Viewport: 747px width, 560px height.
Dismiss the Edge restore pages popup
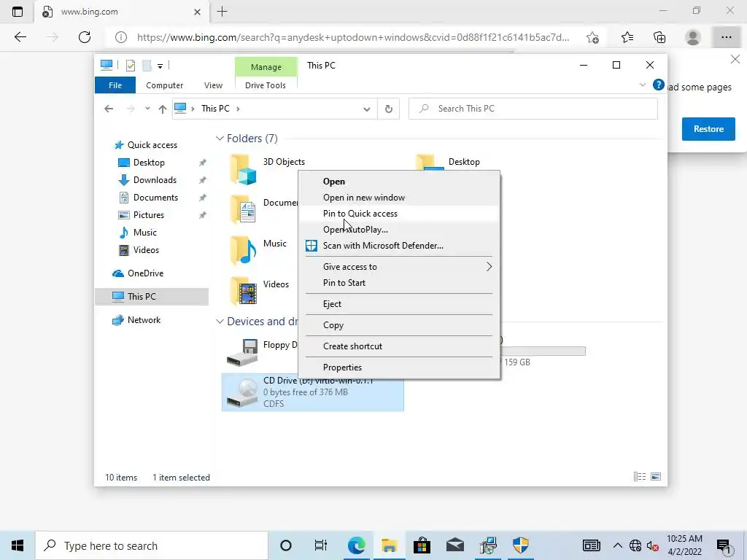point(735,60)
